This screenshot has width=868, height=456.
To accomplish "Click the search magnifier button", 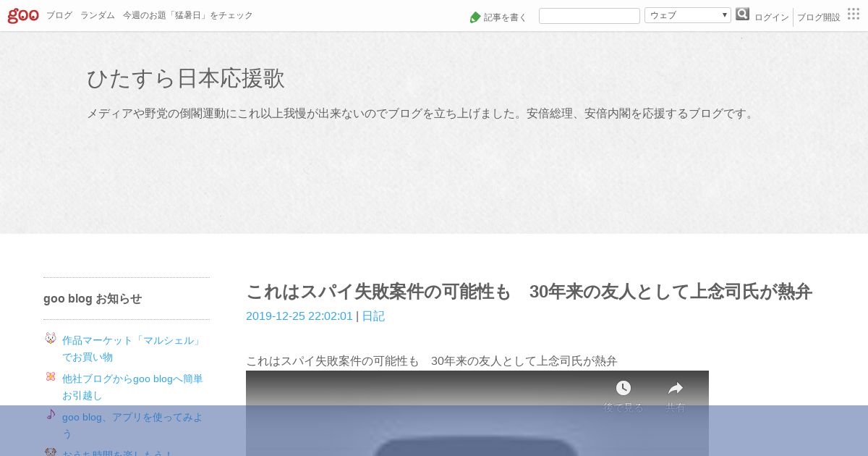I will [x=742, y=14].
